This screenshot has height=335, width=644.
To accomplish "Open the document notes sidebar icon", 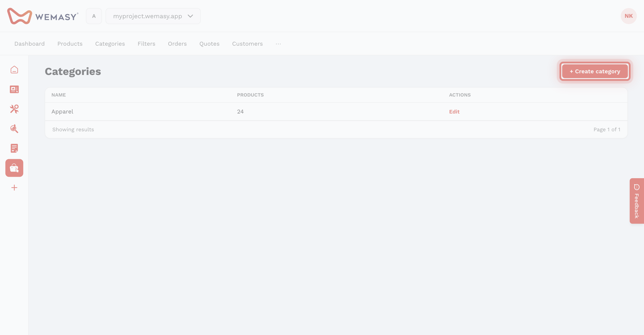I will (14, 148).
